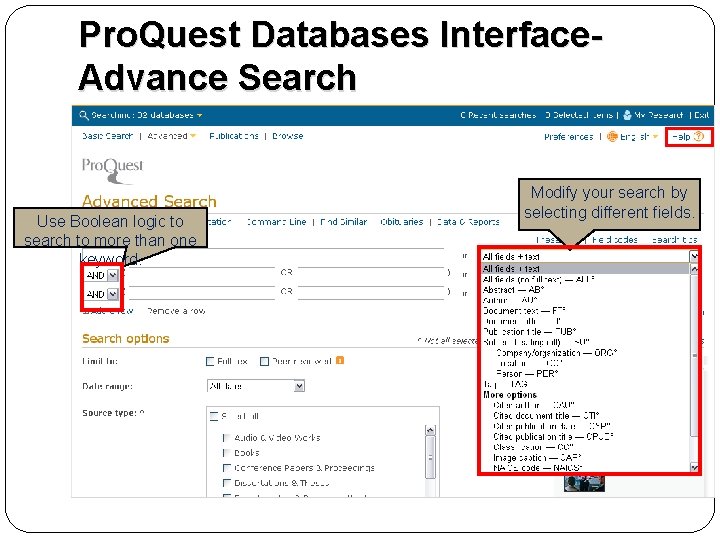Check the Audio & Video Works source type
The image size is (720, 540).
click(x=226, y=438)
